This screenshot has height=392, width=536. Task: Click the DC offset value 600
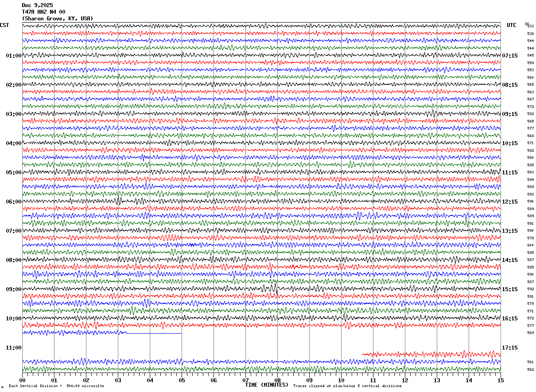(530, 245)
